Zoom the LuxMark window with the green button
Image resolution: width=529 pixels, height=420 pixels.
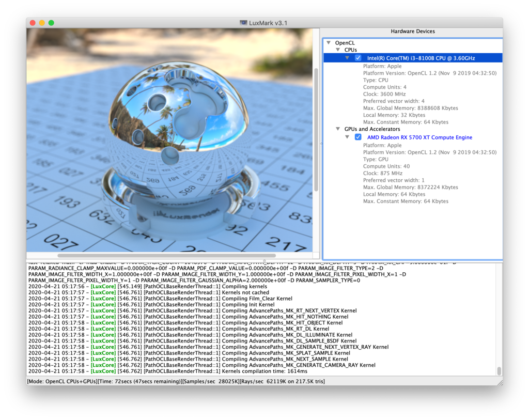(x=51, y=23)
